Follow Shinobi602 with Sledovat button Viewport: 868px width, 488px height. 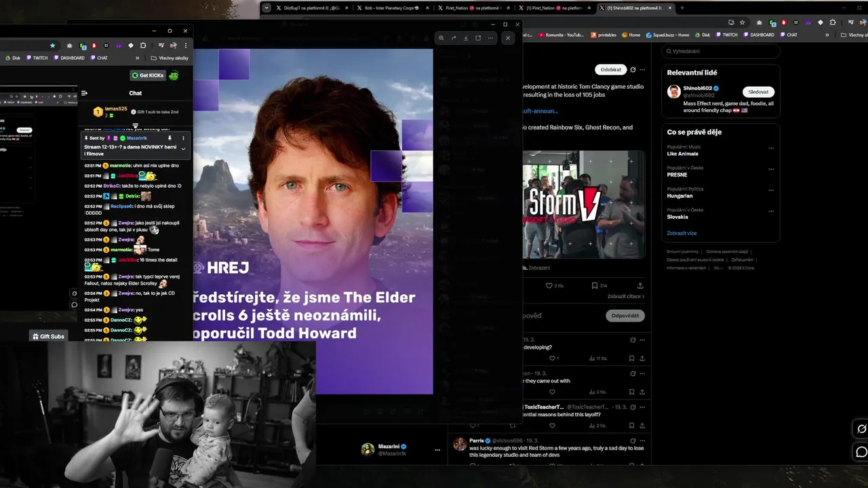[758, 91]
